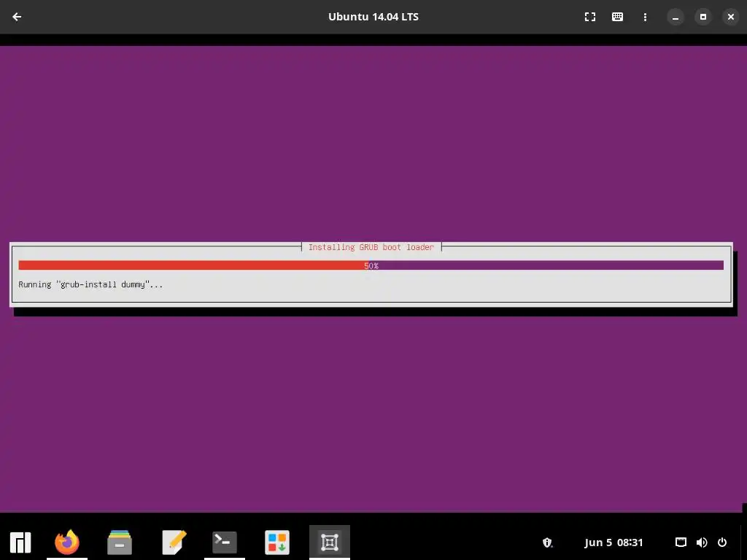The image size is (747, 560).
Task: Click the Ubuntu 14.04 LTS window title
Action: pos(373,17)
